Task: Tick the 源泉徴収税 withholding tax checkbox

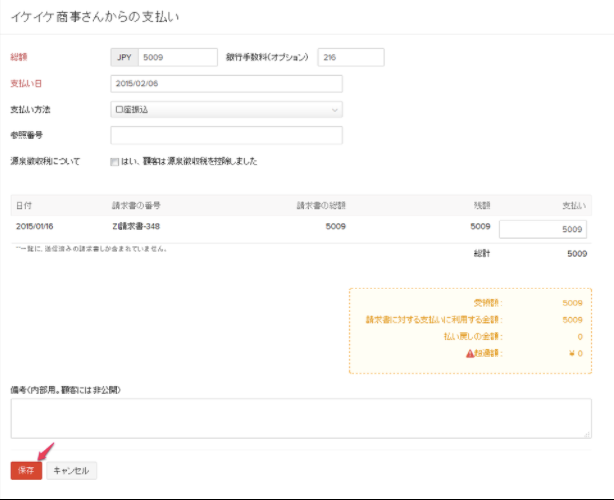Action: tap(115, 161)
